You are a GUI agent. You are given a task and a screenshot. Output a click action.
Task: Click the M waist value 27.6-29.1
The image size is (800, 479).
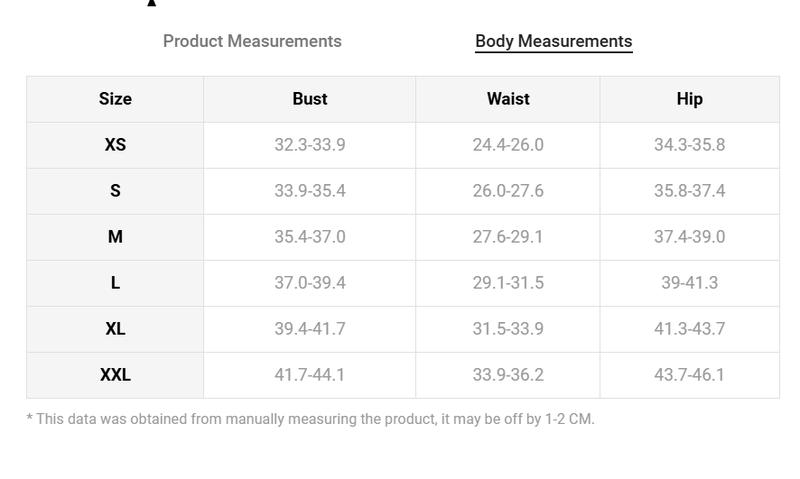[508, 237]
